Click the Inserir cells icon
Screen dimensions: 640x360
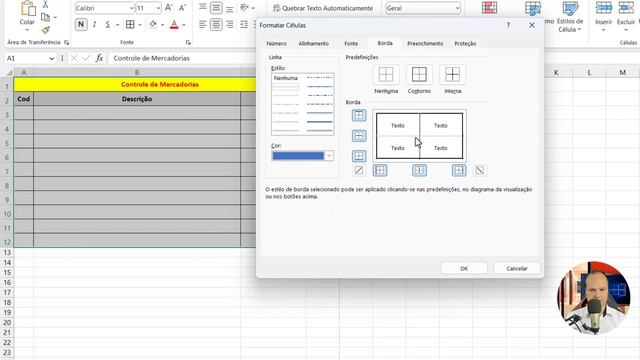(x=603, y=8)
